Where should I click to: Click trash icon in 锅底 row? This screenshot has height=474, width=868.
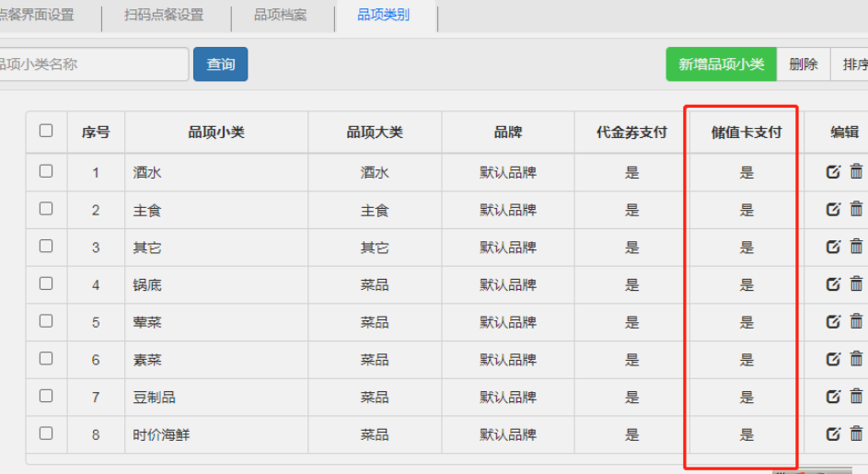[x=856, y=284]
